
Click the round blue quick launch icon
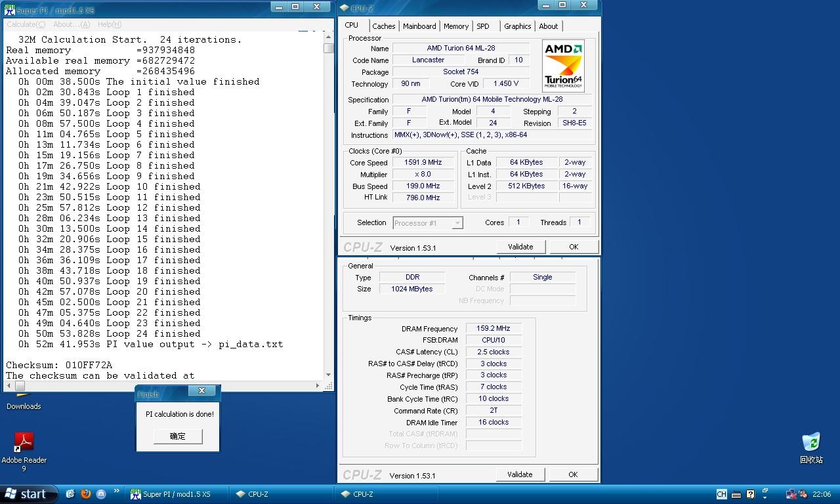(x=101, y=494)
